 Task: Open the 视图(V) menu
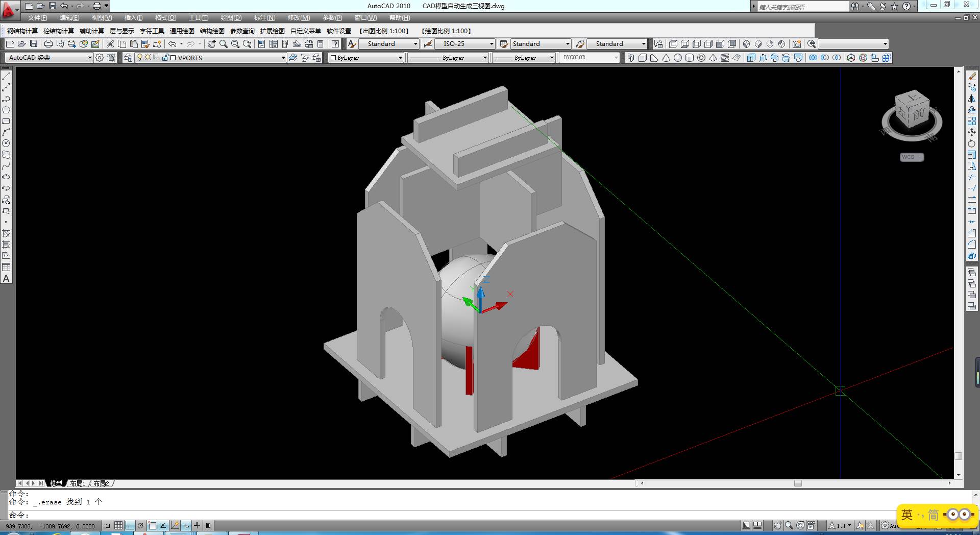tap(102, 18)
